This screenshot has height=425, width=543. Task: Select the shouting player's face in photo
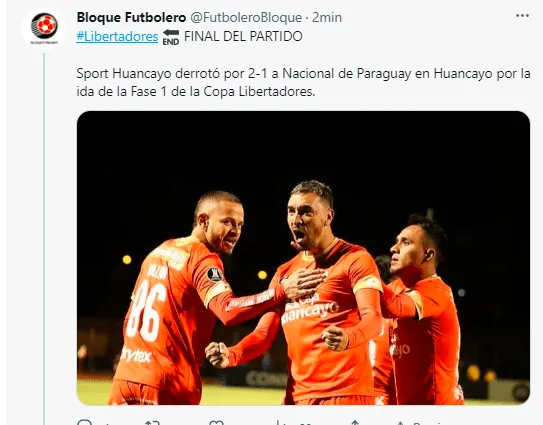click(x=306, y=222)
